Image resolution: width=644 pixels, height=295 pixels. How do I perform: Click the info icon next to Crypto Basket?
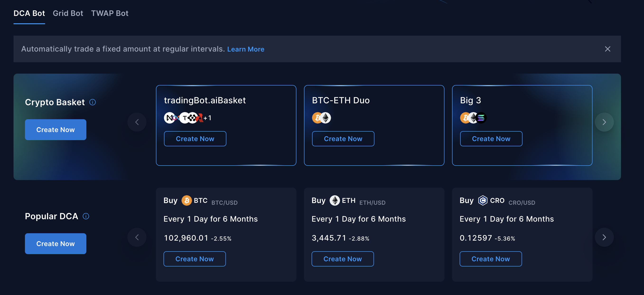tap(93, 102)
